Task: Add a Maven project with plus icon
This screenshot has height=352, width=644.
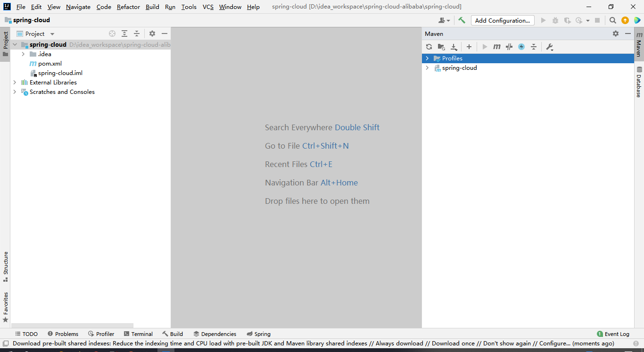Action: (469, 47)
